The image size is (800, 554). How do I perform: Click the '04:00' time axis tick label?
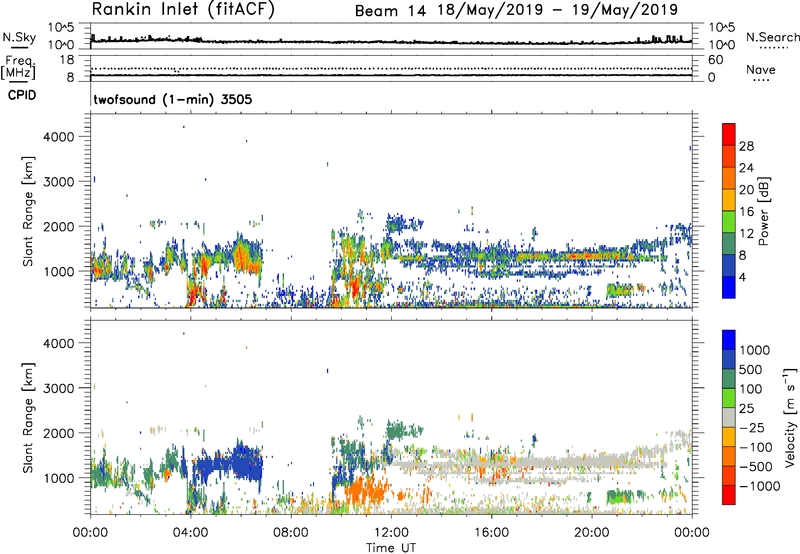pos(190,533)
